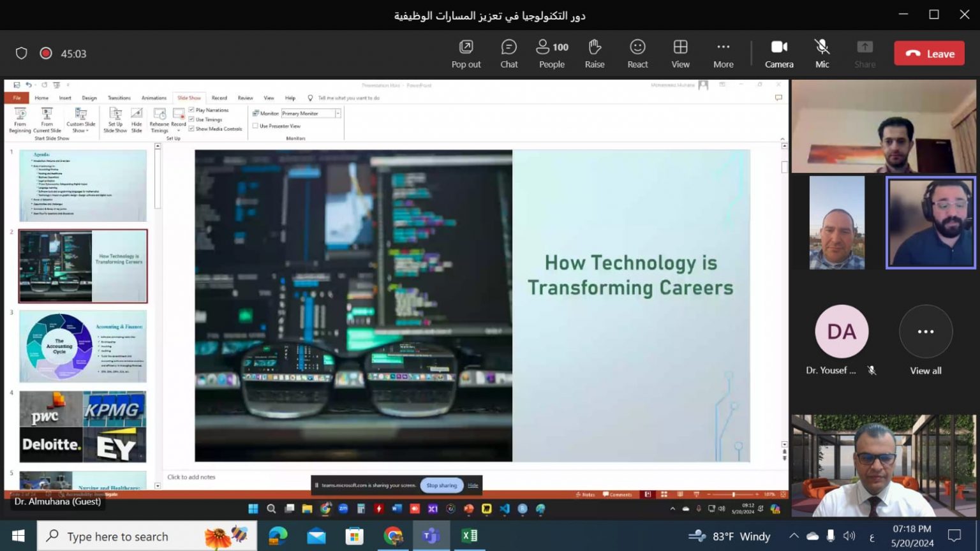Image resolution: width=980 pixels, height=551 pixels.
Task: Change the meeting View layout
Action: (680, 54)
